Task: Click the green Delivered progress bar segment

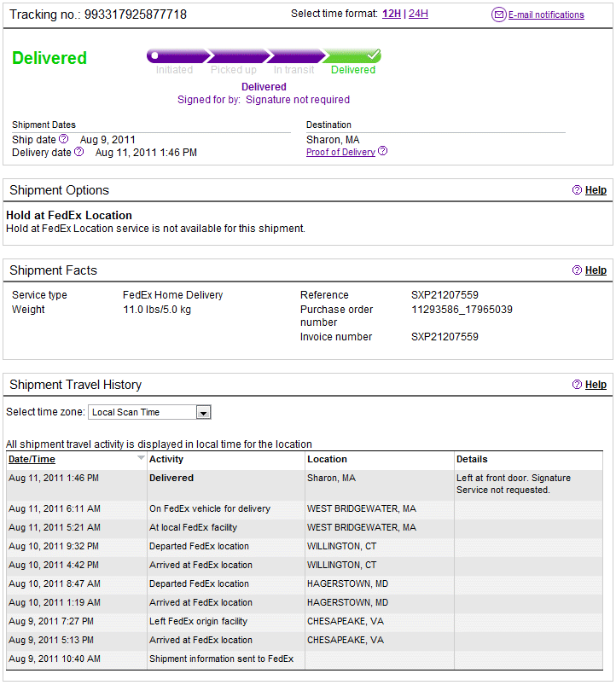Action: [352, 56]
